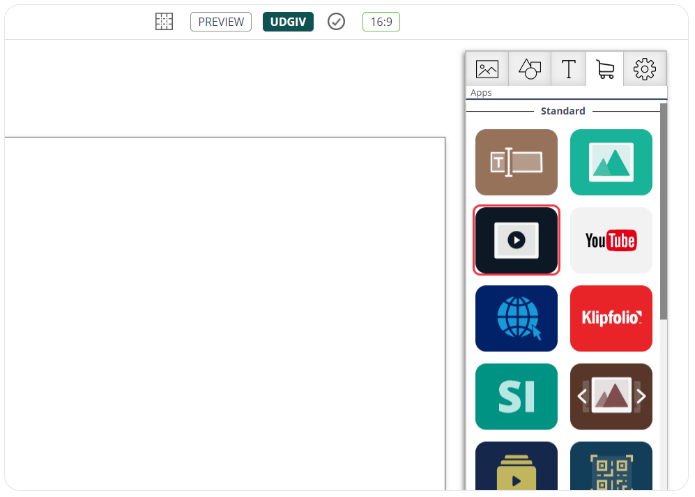695x497 pixels.
Task: Add the YouTube app
Action: (x=611, y=240)
